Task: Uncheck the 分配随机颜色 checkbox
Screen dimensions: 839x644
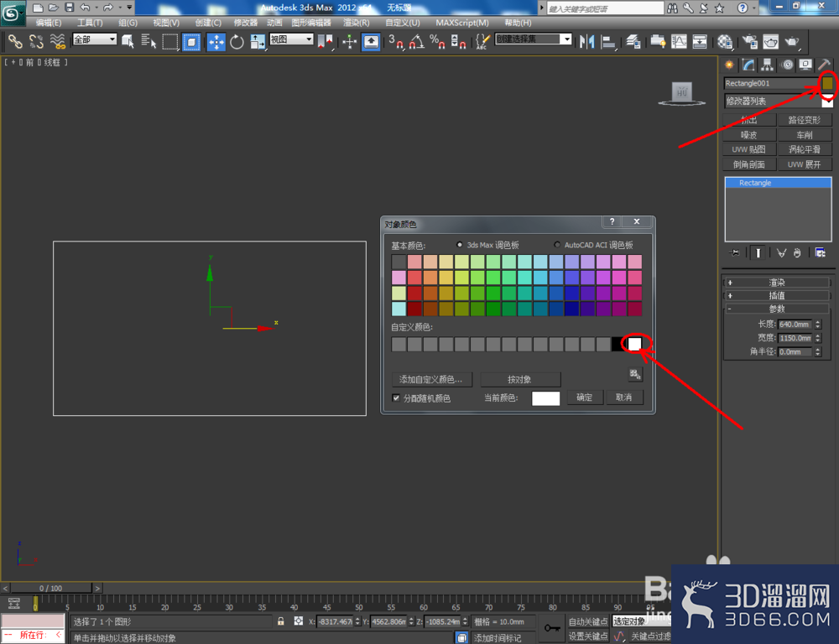Action: 396,398
